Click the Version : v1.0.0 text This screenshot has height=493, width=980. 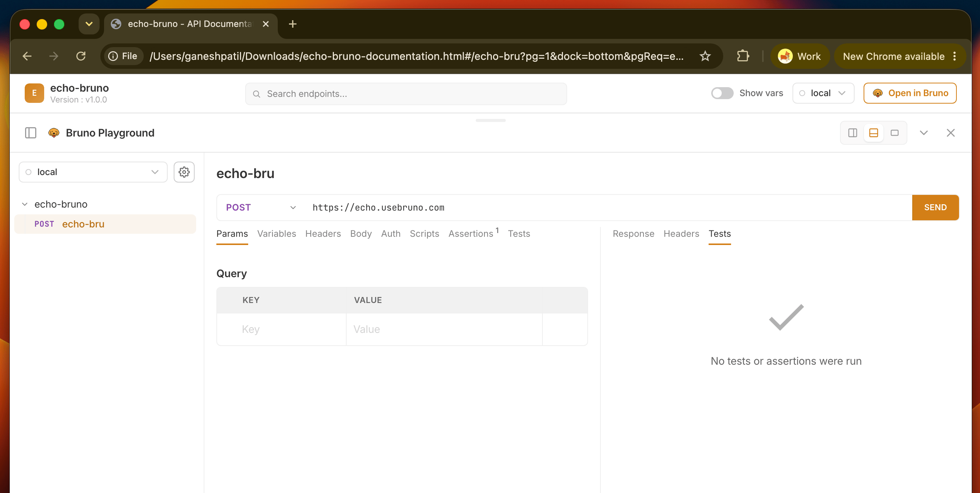pyautogui.click(x=79, y=99)
